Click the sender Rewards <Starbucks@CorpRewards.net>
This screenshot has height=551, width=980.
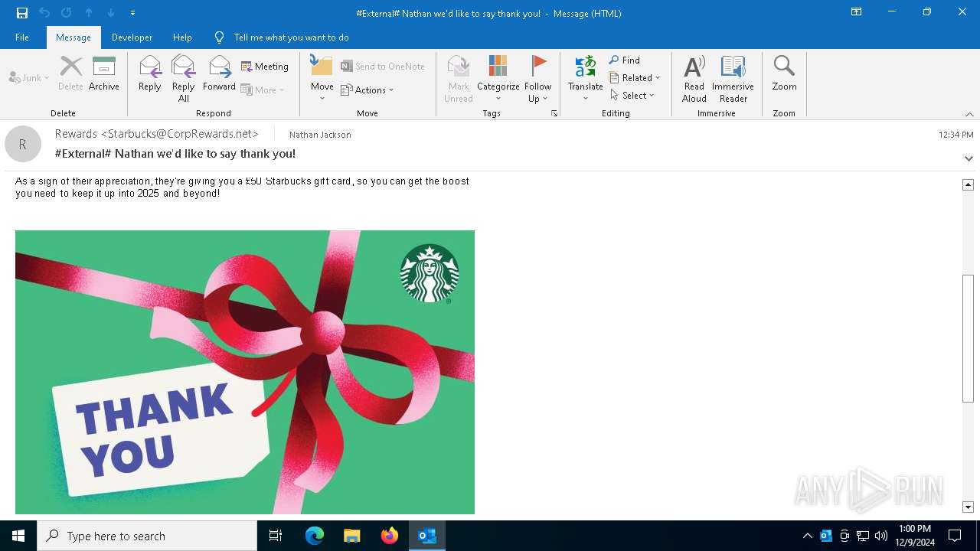point(157,134)
